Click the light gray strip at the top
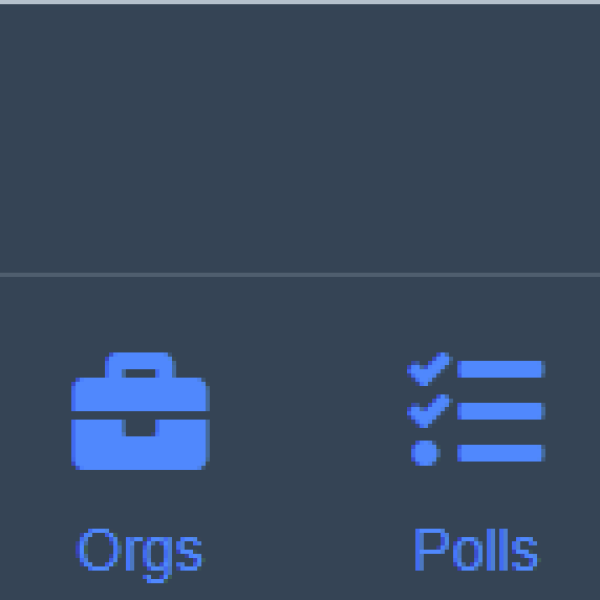 (300, 2)
